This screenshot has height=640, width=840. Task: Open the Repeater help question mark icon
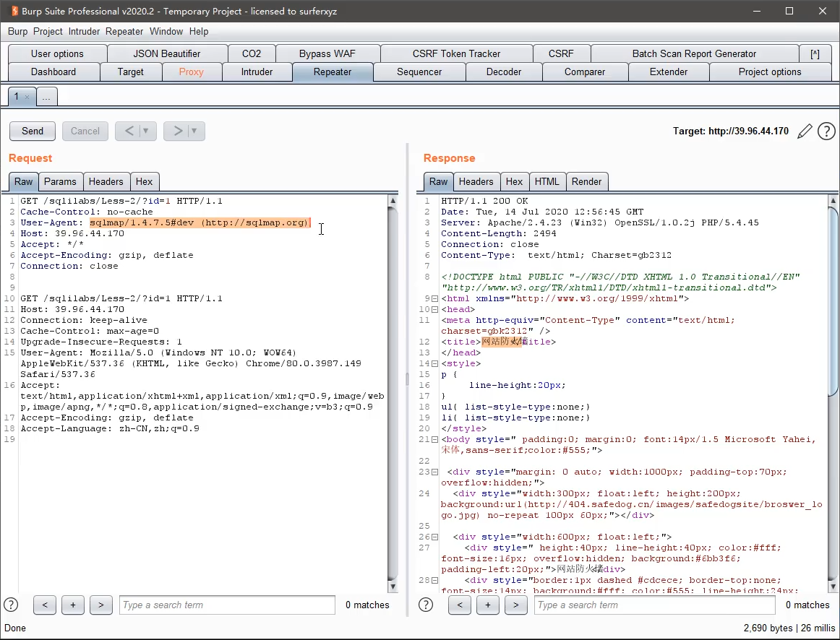(826, 131)
